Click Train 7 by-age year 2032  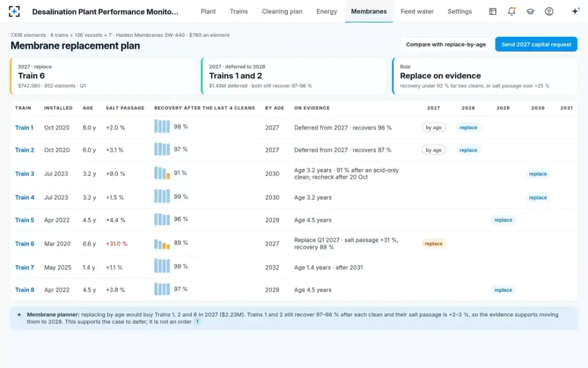pos(272,267)
